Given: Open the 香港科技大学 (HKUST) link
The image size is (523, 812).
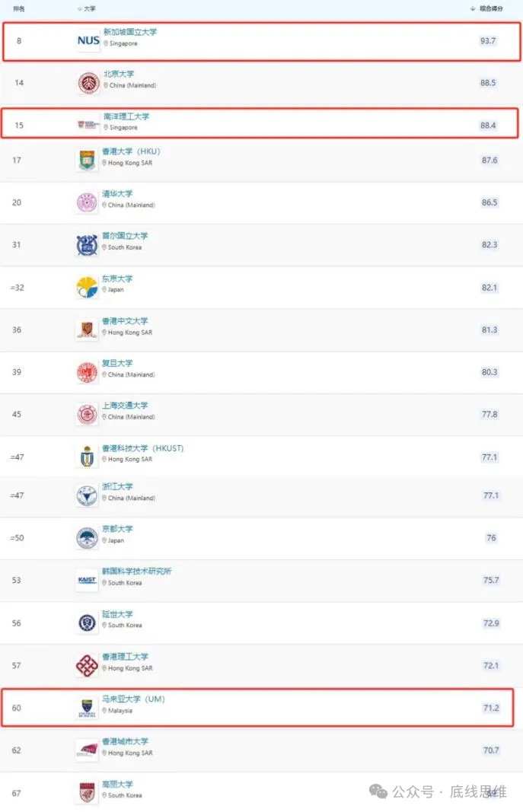Looking at the screenshot, I should point(142,448).
